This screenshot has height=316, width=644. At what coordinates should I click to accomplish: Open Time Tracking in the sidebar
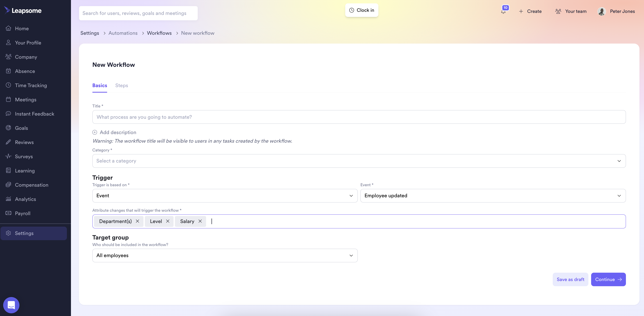[31, 85]
